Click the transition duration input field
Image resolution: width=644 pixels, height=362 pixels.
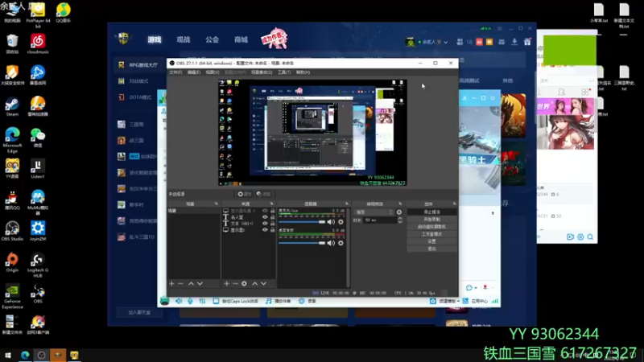tap(380, 220)
